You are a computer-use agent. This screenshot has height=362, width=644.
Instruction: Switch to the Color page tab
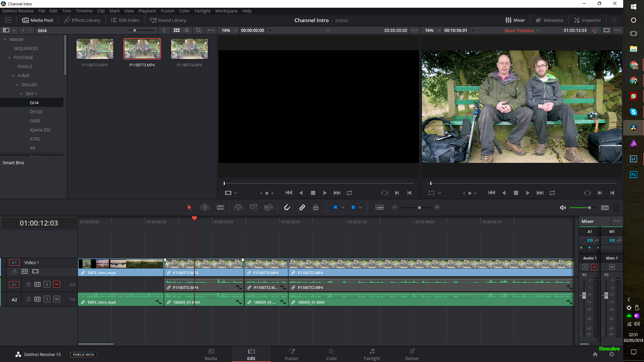coord(331,354)
